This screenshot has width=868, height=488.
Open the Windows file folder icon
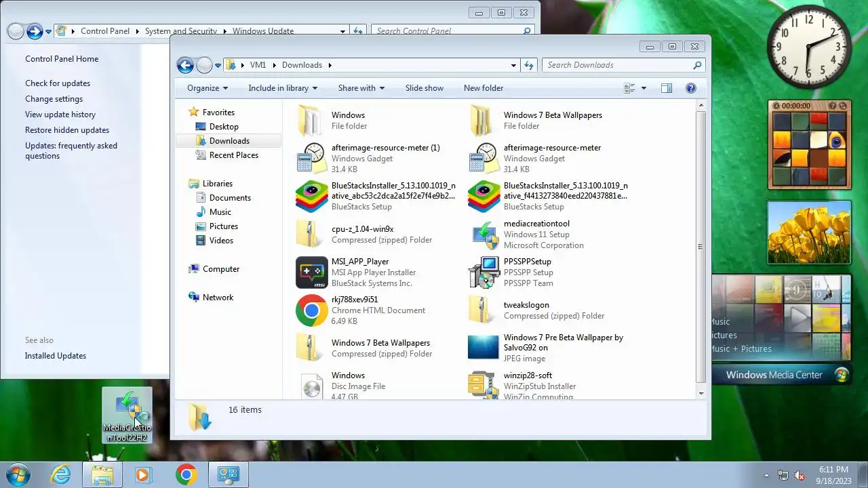point(311,121)
